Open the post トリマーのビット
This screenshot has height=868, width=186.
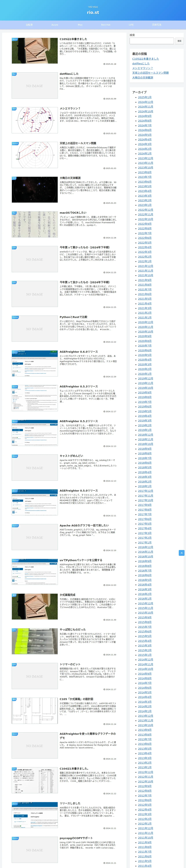(70, 664)
